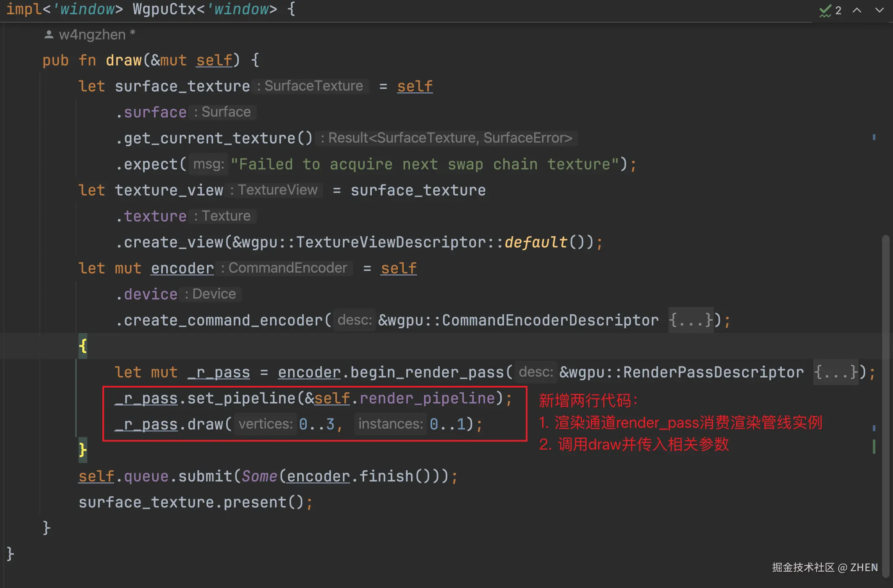
Task: Click the green change marker in scrollbar
Action: click(874, 447)
